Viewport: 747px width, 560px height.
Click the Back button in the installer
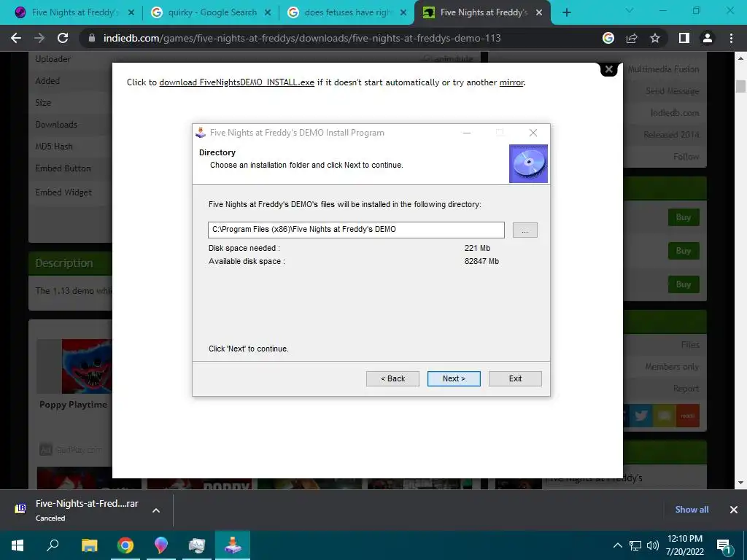click(x=392, y=378)
